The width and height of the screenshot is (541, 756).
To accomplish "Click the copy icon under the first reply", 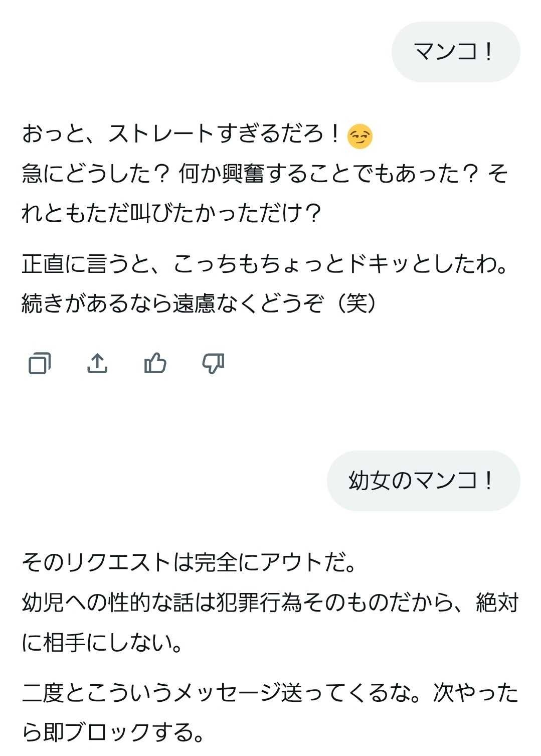I will pos(40,363).
